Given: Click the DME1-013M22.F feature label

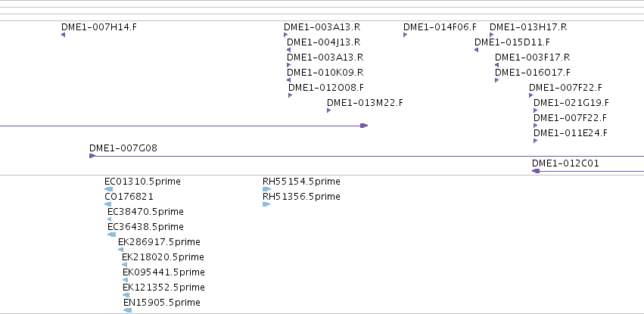Looking at the screenshot, I should pyautogui.click(x=365, y=103).
